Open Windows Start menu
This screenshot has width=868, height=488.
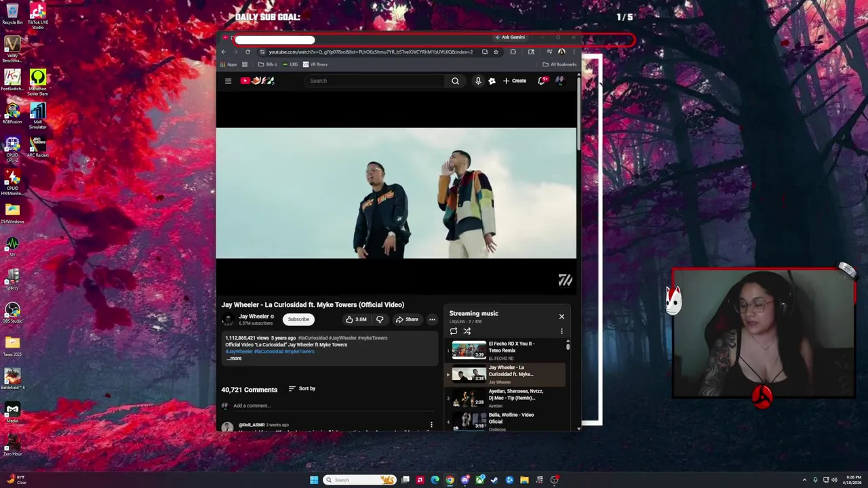click(314, 480)
